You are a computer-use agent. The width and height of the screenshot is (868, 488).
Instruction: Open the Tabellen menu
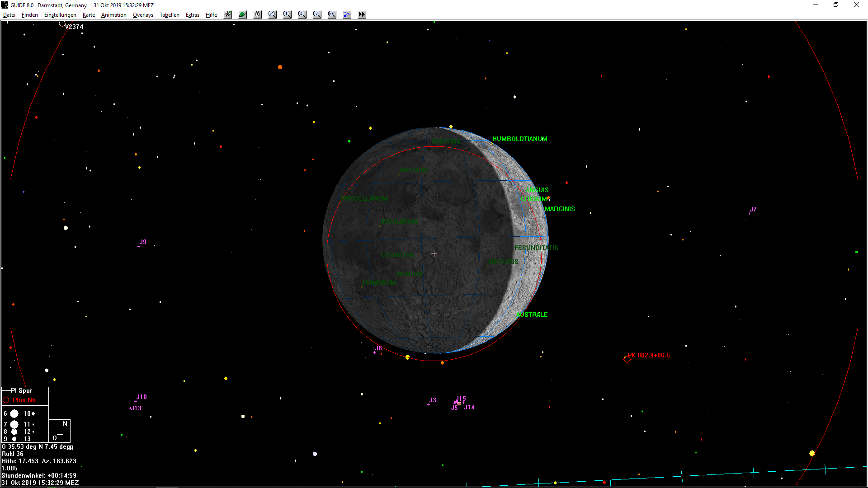pos(170,15)
